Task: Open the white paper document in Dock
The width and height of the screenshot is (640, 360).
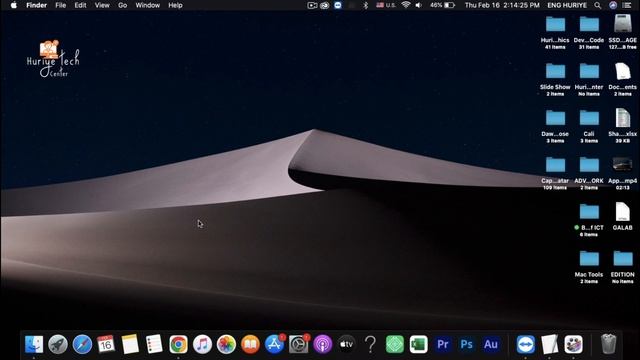Action: [549, 344]
